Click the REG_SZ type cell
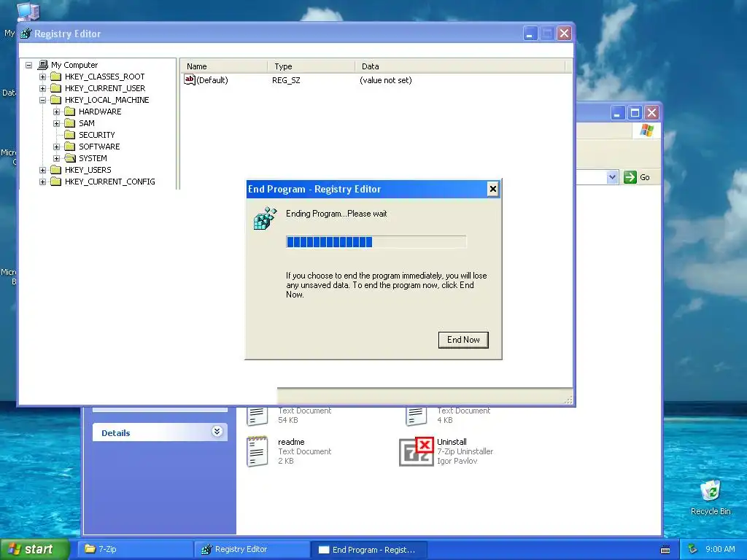The width and height of the screenshot is (747, 560). point(286,80)
